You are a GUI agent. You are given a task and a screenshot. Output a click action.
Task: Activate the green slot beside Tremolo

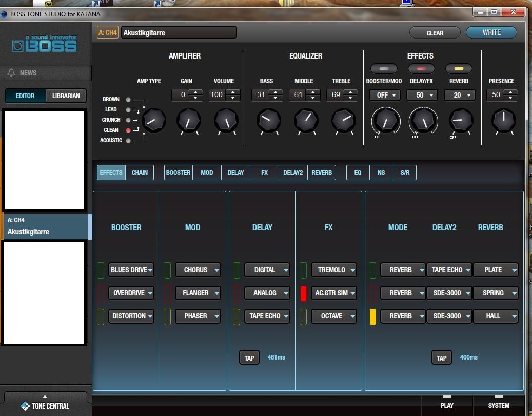coord(304,270)
